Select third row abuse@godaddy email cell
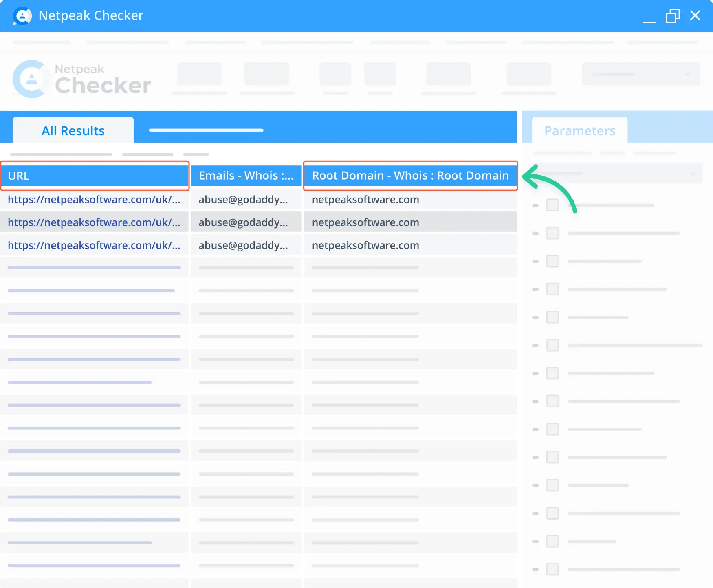This screenshot has width=713, height=588. [246, 245]
